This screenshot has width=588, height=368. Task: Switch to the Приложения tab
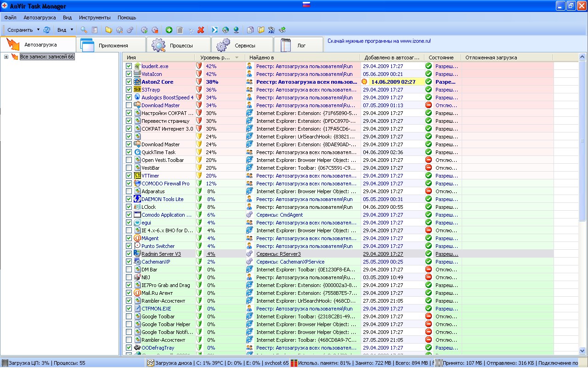112,45
